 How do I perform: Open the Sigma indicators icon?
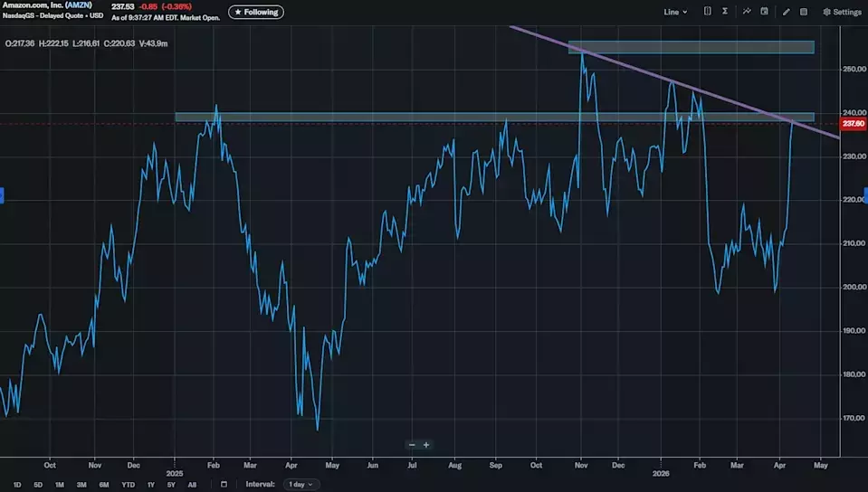726,12
